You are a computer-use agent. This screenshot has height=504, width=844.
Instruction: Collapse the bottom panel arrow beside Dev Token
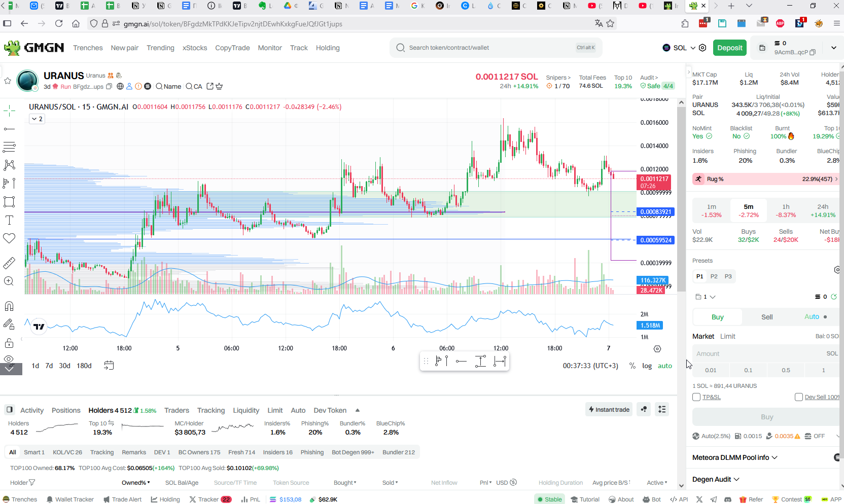pos(357,410)
